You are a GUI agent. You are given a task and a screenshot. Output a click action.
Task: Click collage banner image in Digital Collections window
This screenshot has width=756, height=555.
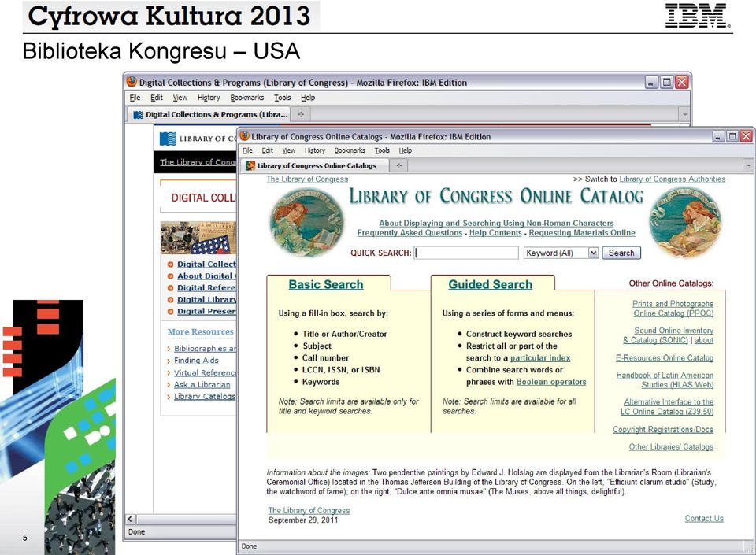[x=198, y=238]
